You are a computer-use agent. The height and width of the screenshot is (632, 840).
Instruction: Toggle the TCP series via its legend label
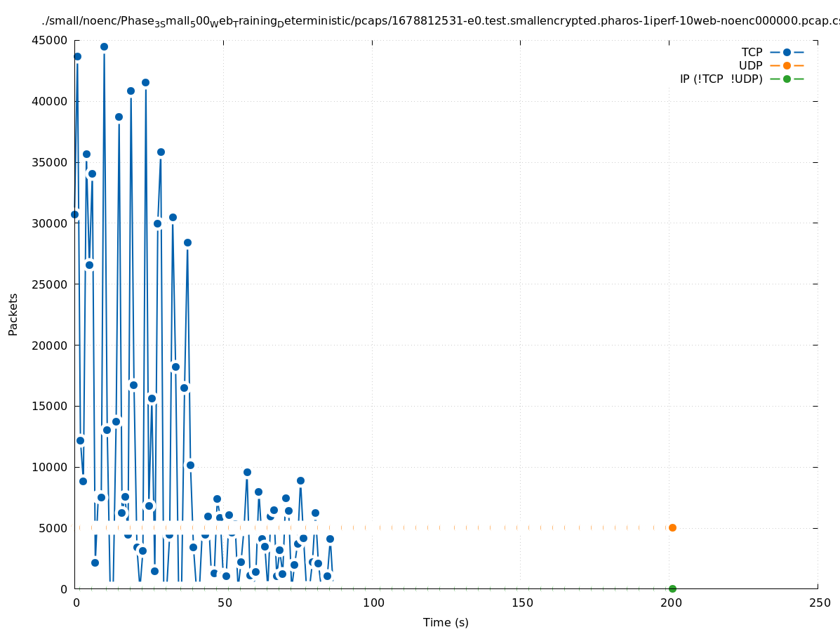tap(752, 53)
